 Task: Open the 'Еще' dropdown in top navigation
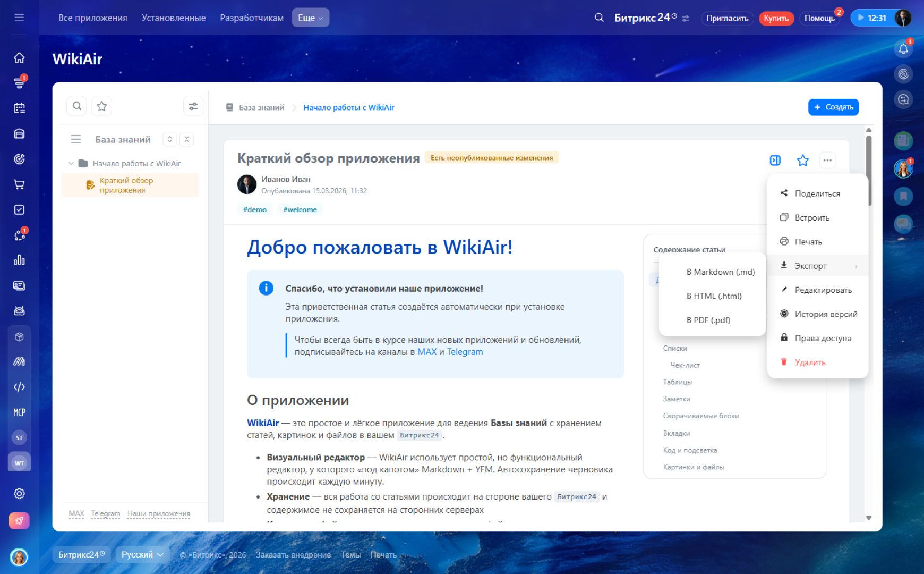click(x=311, y=18)
